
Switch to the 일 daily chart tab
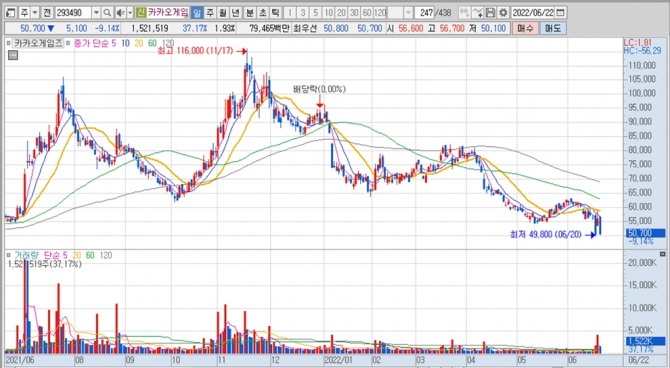197,13
